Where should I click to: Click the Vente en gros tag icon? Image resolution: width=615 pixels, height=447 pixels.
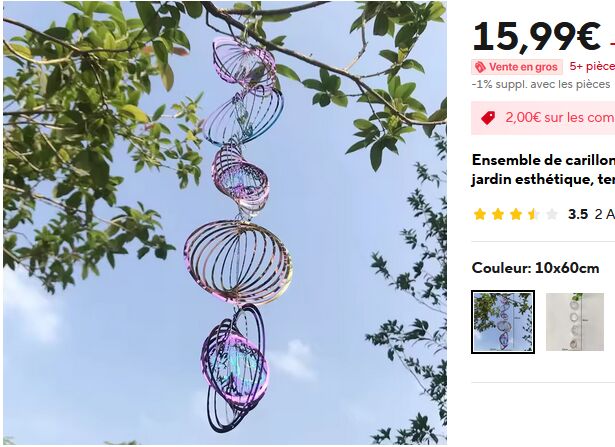(x=480, y=67)
